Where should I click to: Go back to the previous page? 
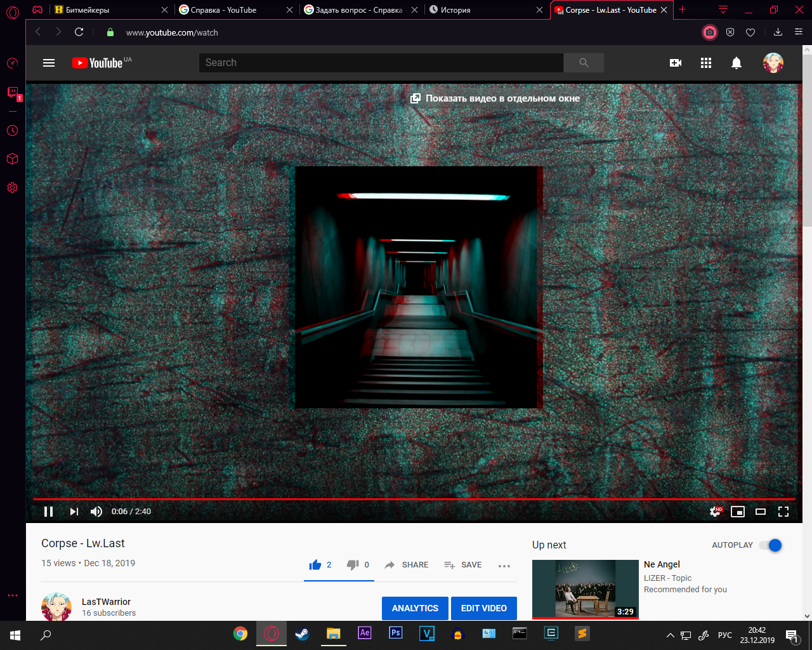[x=38, y=32]
